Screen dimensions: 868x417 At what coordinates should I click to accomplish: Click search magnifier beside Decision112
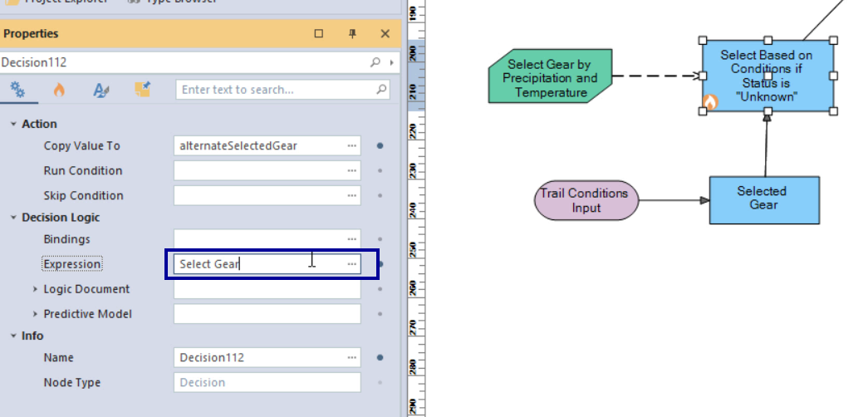click(x=375, y=62)
